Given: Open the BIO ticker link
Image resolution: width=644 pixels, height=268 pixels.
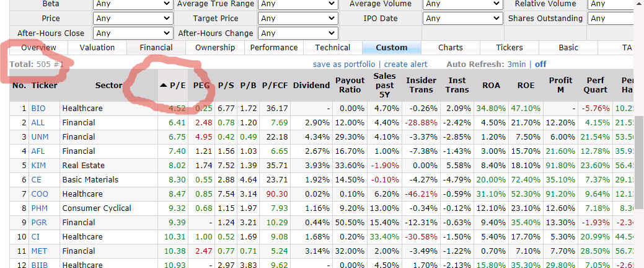Looking at the screenshot, I should (x=38, y=109).
